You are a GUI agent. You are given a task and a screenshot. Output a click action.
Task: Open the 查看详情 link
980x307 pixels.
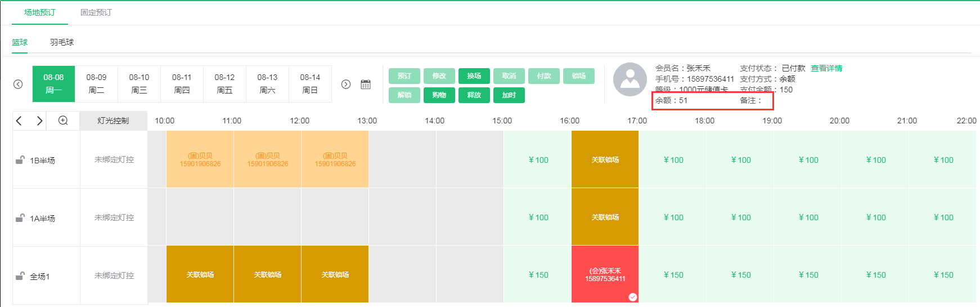click(826, 68)
